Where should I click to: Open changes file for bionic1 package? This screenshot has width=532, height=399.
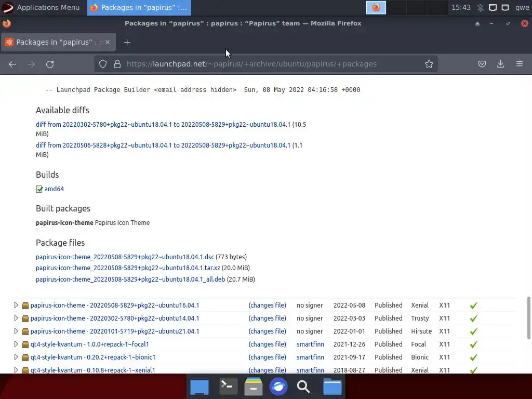pyautogui.click(x=268, y=357)
